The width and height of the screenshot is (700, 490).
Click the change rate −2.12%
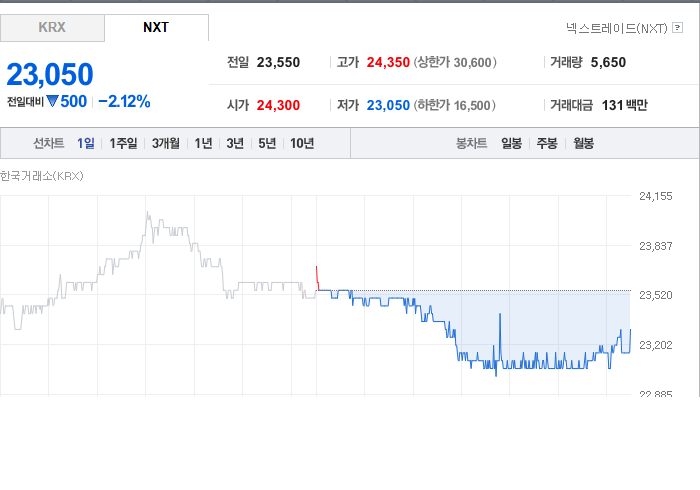coord(124,102)
